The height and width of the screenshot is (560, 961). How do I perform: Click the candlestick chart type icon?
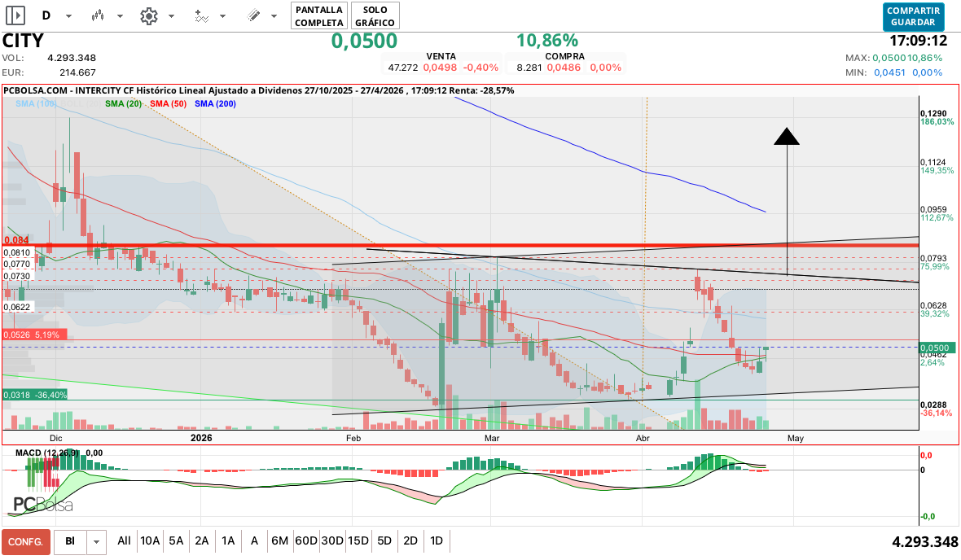pos(98,15)
